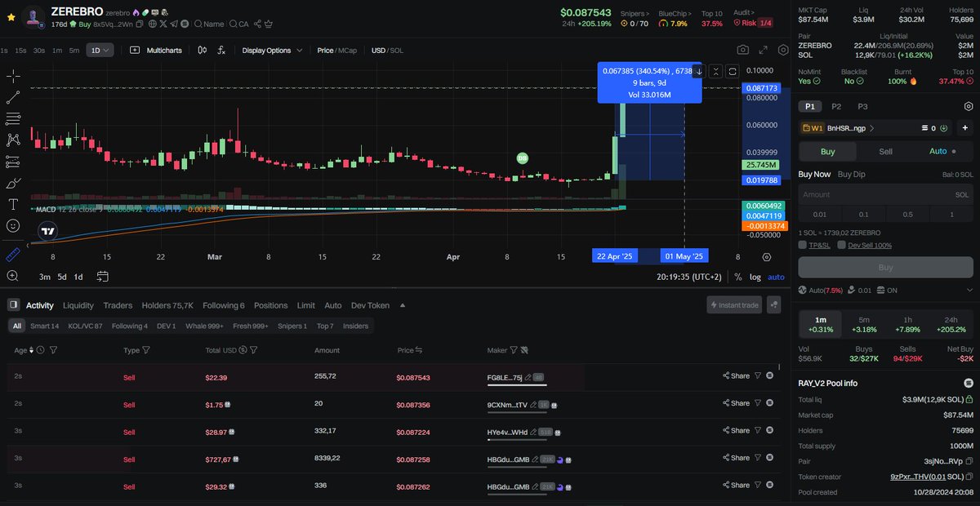
Task: Click the TradingView logo on chart
Action: tap(48, 231)
